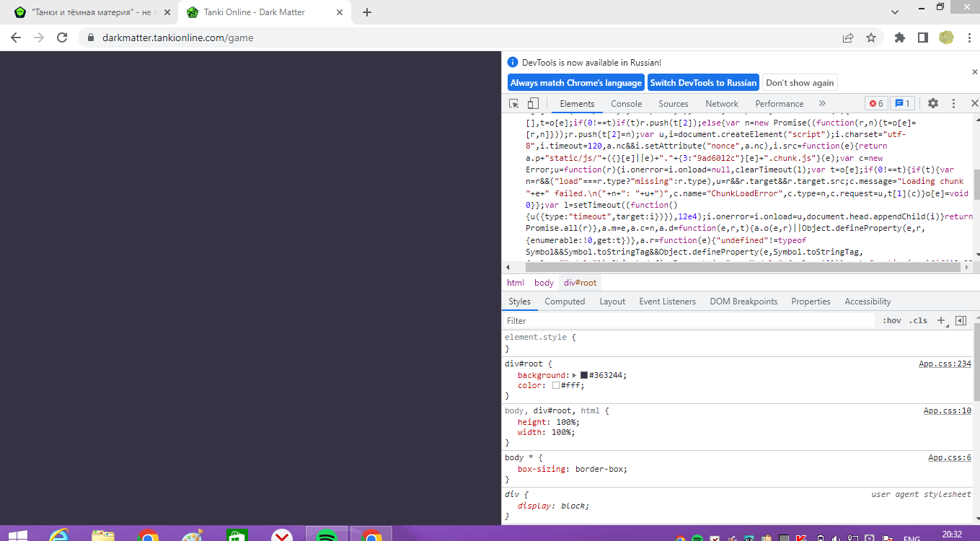Click Always match Chrome's language button
This screenshot has width=980, height=541.
(576, 82)
